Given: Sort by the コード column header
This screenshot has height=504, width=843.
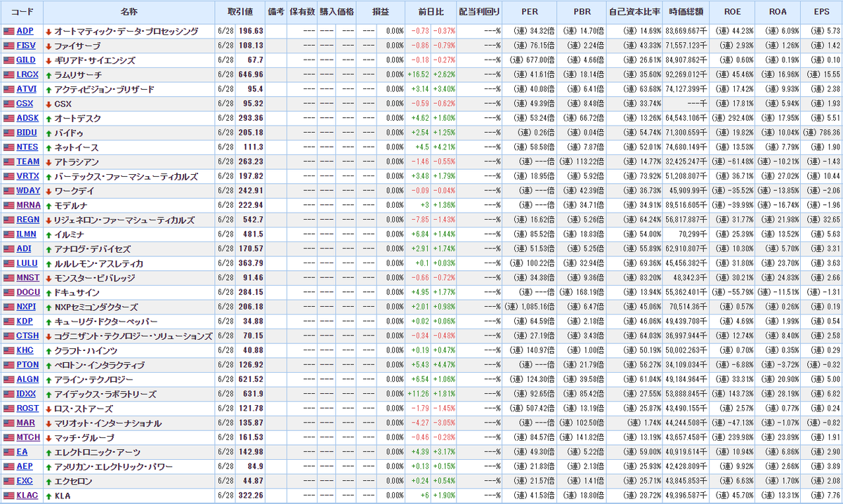Looking at the screenshot, I should pyautogui.click(x=22, y=13).
